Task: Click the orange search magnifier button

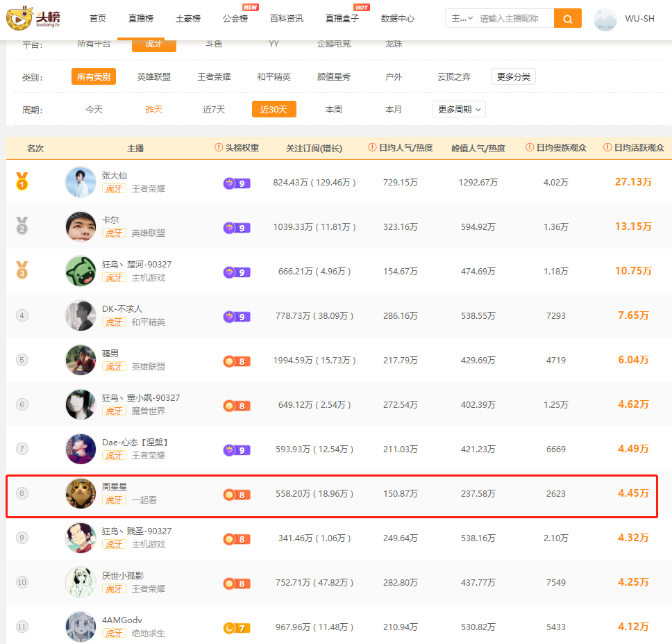Action: [x=567, y=19]
